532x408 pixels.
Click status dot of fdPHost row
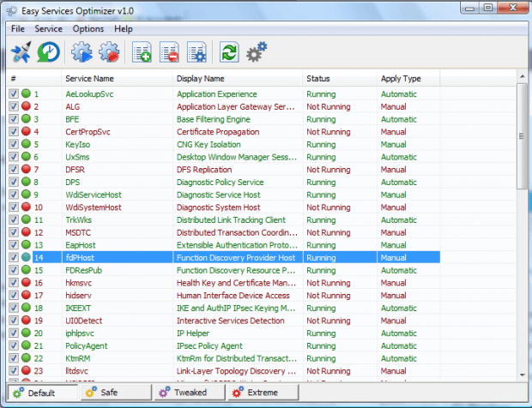coord(26,257)
